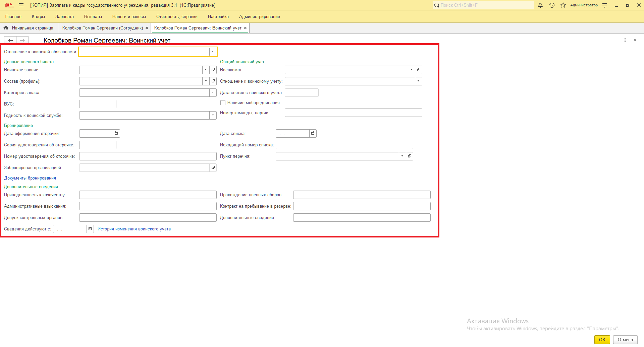Click Номер удостоверения об отсрочке field
This screenshot has width=644, height=347.
point(148,156)
